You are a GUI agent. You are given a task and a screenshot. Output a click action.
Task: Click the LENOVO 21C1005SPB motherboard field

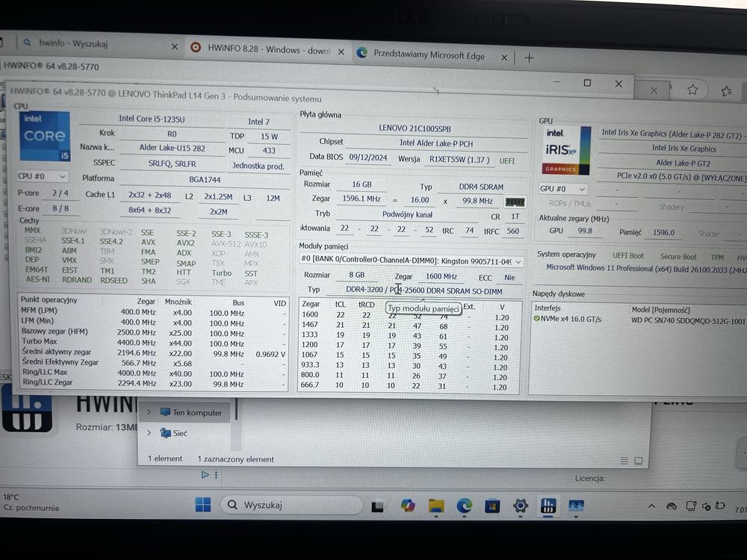tap(415, 128)
